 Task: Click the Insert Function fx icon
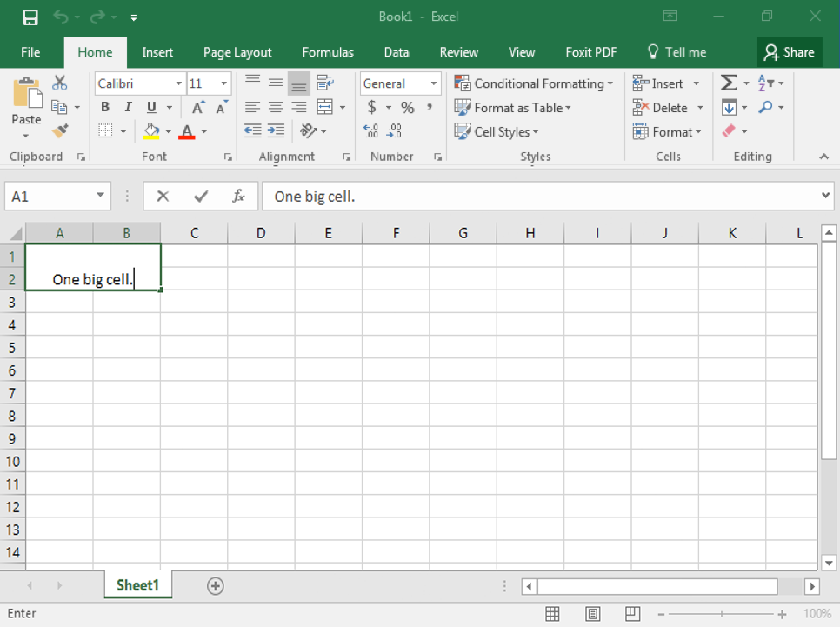pos(238,197)
